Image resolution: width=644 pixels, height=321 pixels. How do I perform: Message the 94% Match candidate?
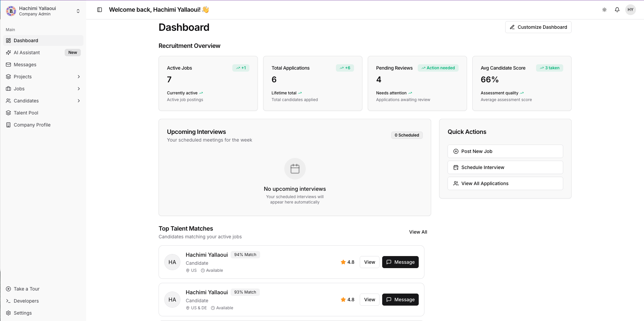(400, 262)
